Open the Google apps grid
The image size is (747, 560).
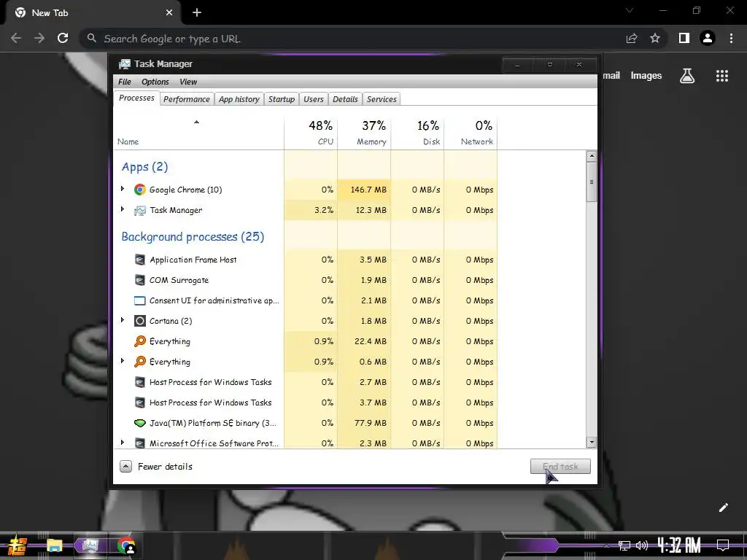click(722, 76)
